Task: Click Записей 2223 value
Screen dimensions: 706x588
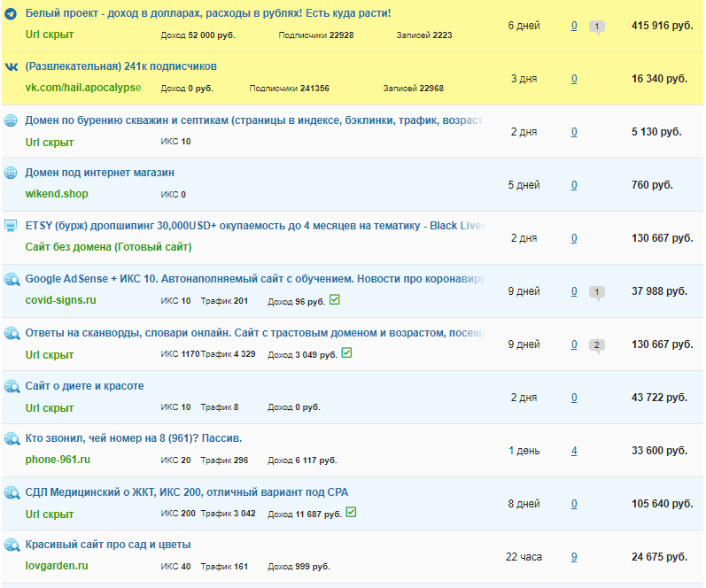Action: tap(424, 35)
